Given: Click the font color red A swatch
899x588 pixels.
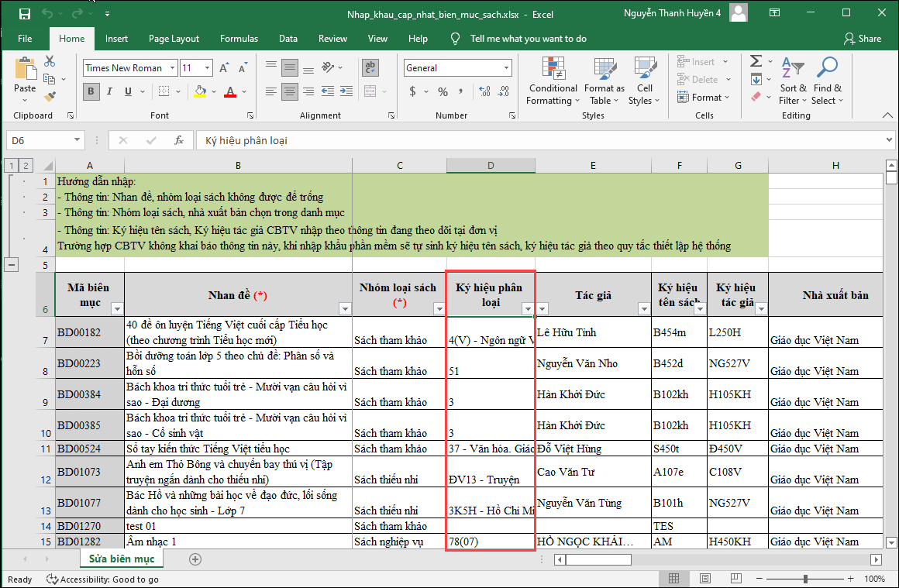Looking at the screenshot, I should point(229,91).
